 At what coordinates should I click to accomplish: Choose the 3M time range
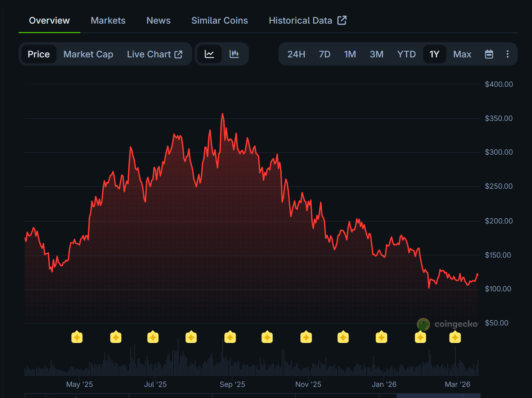377,54
